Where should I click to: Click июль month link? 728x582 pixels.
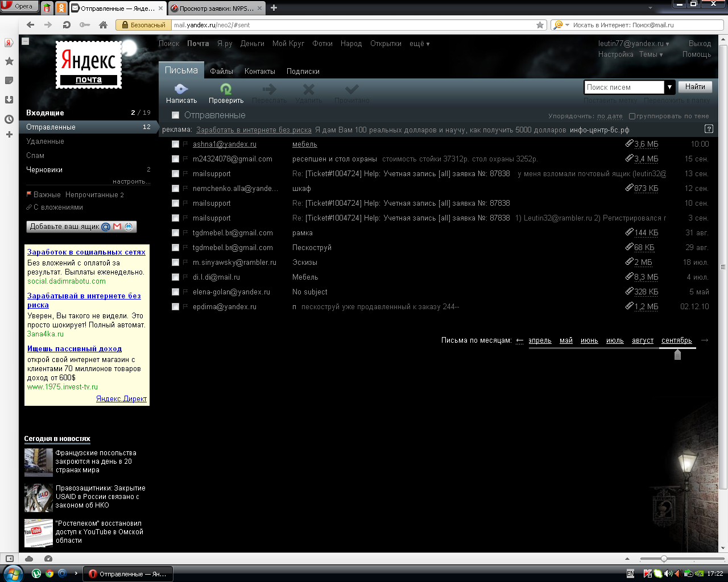pos(615,340)
